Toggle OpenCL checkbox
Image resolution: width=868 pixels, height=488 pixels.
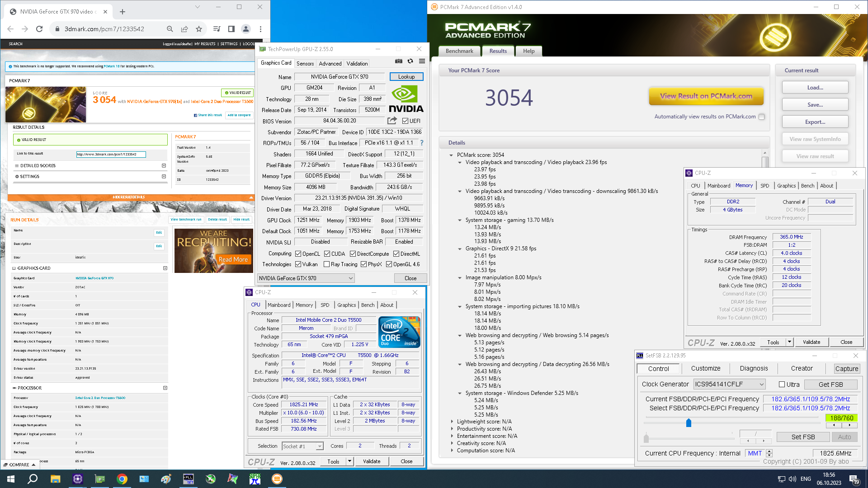298,254
